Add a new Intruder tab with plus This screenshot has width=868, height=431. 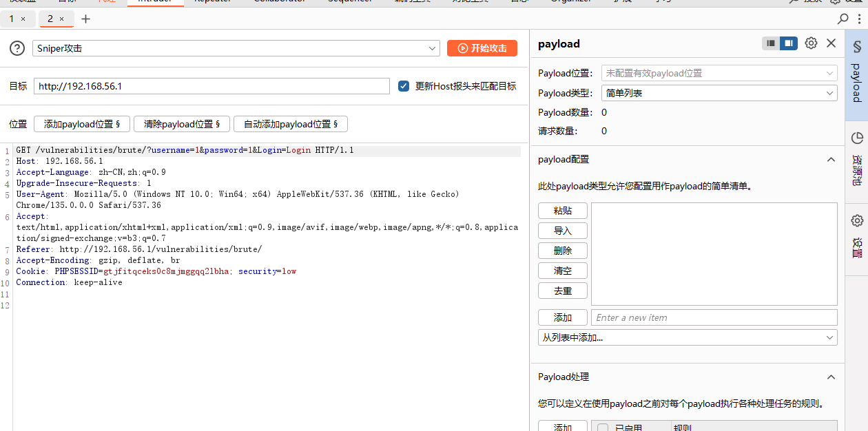(x=85, y=19)
